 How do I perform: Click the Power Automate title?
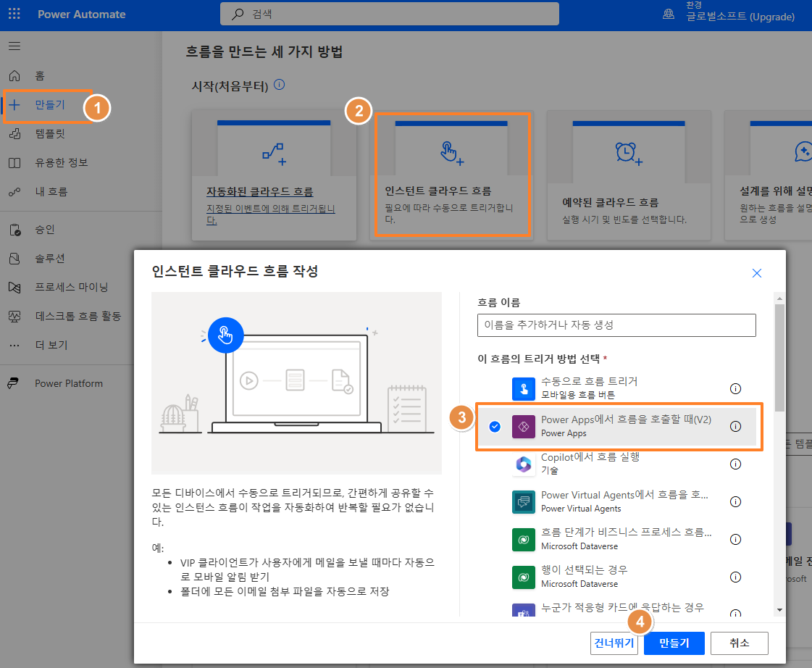[x=82, y=14]
